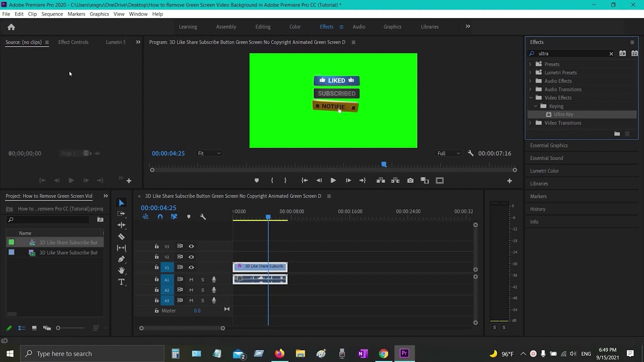Expand the Audio Effects folder
Screen dimensions: 644x362
click(530, 81)
